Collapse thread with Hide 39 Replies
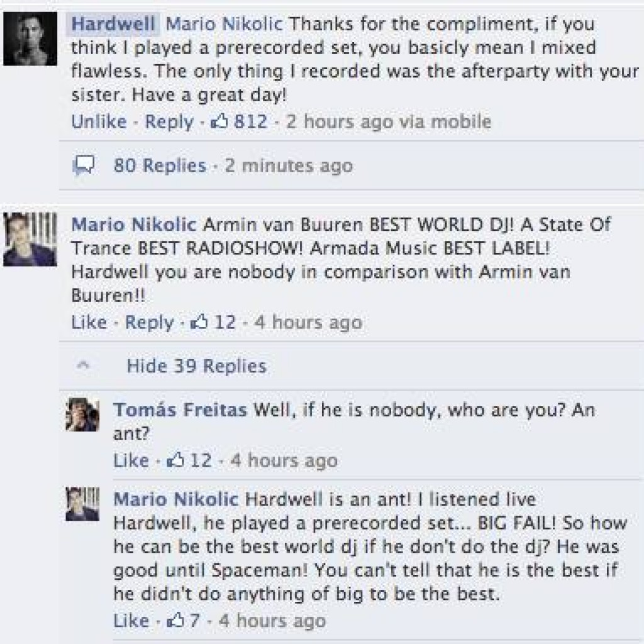Viewport: 644px width, 644px height. (196, 366)
